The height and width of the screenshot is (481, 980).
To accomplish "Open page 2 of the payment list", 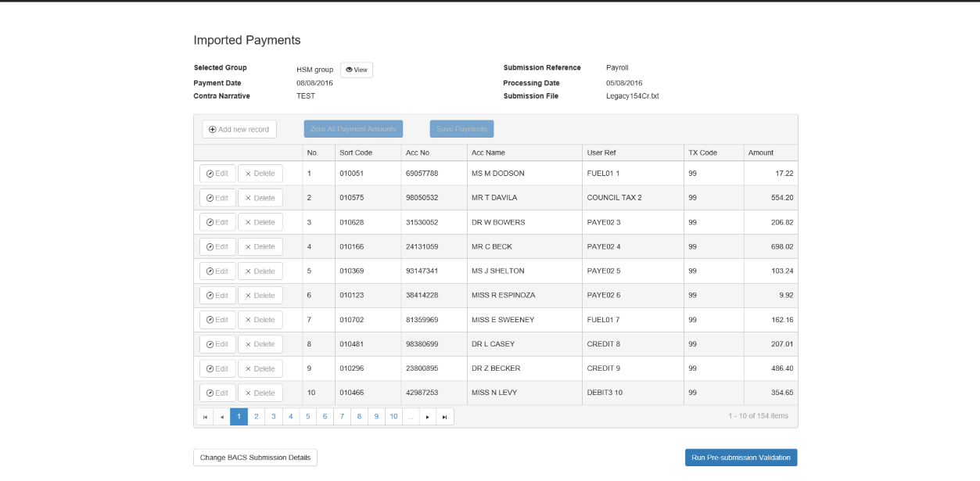I will pyautogui.click(x=256, y=416).
